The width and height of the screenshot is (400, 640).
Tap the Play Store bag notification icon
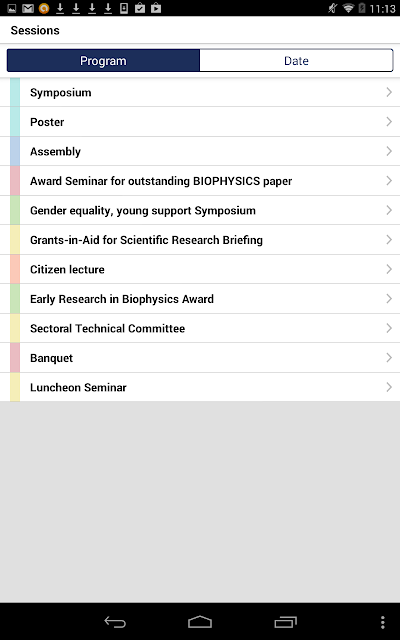(156, 8)
